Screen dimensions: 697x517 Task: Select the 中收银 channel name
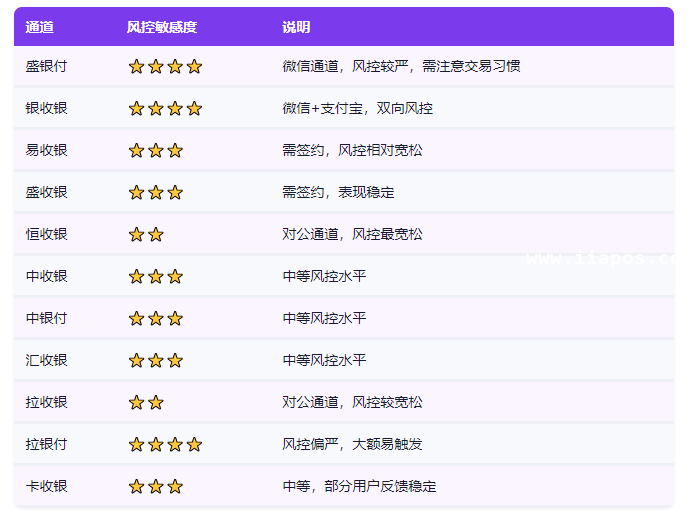pos(46,276)
